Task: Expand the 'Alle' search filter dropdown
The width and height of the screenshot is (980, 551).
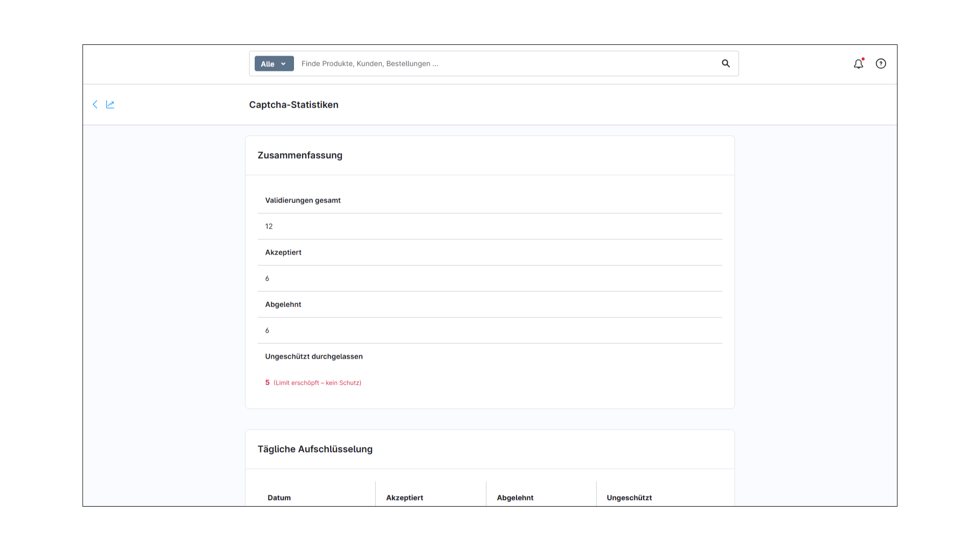Action: pyautogui.click(x=274, y=64)
